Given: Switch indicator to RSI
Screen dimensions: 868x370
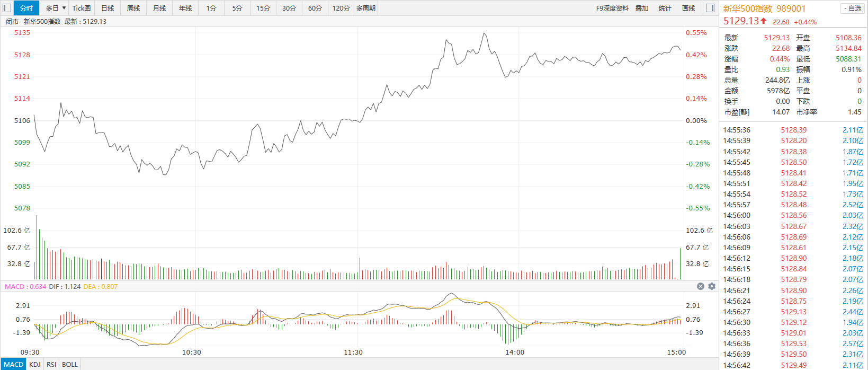Looking at the screenshot, I should pyautogui.click(x=51, y=364).
